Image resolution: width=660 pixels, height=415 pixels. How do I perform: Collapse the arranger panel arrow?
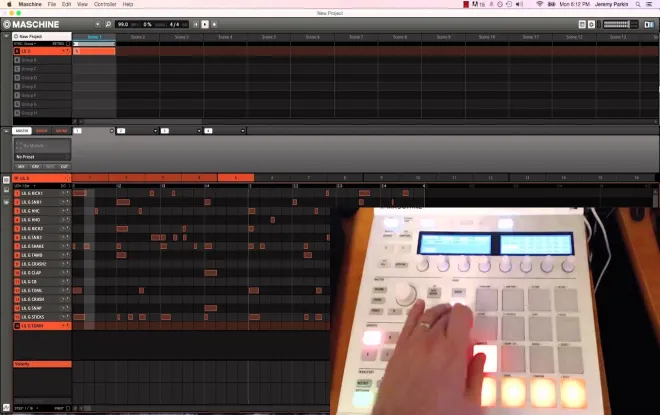[x=6, y=36]
